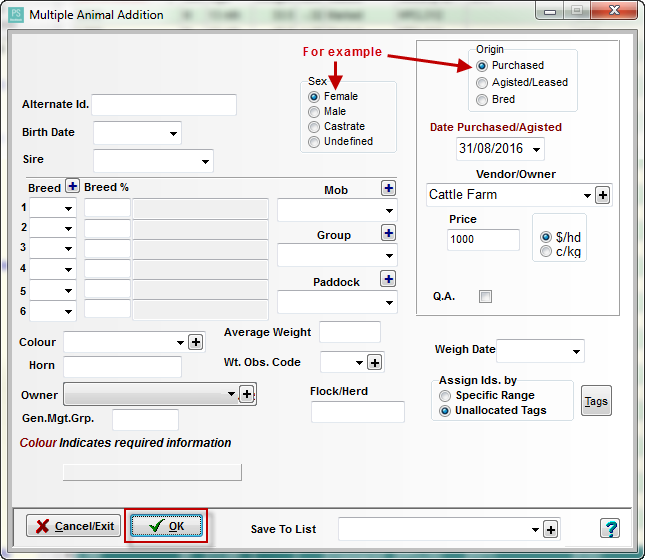Click the plus icon beside Group
Viewport: 645px width, 560px height.
click(x=388, y=234)
